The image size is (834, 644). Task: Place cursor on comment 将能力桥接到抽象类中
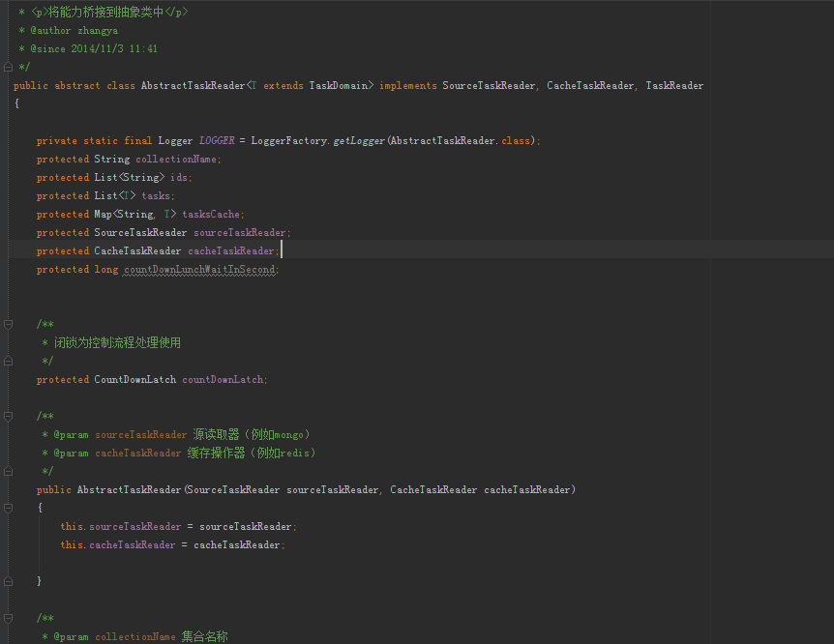105,12
